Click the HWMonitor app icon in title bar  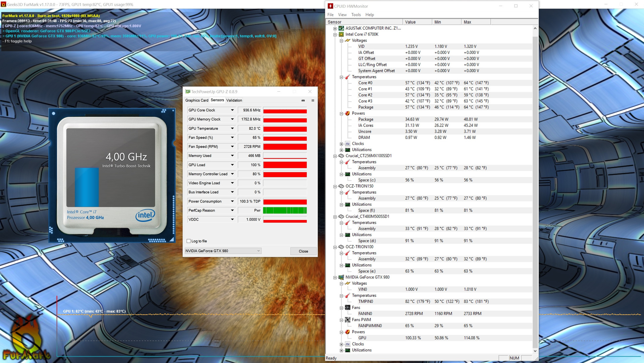[330, 6]
